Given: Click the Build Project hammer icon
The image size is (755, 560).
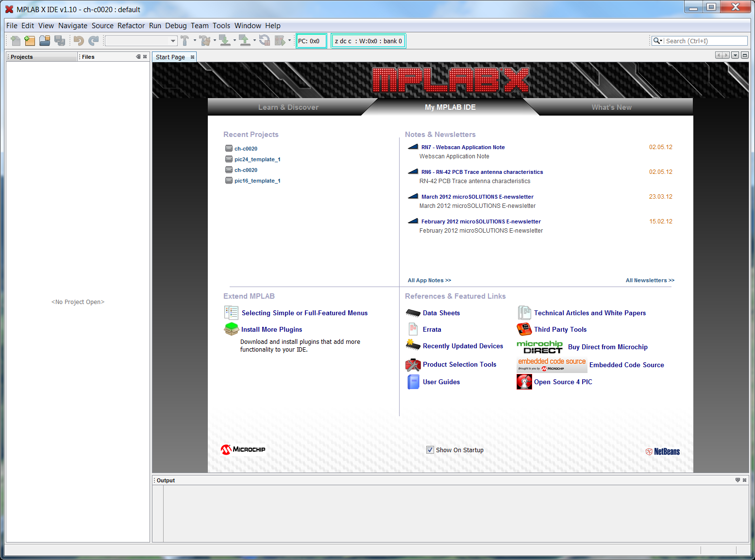Looking at the screenshot, I should point(185,41).
